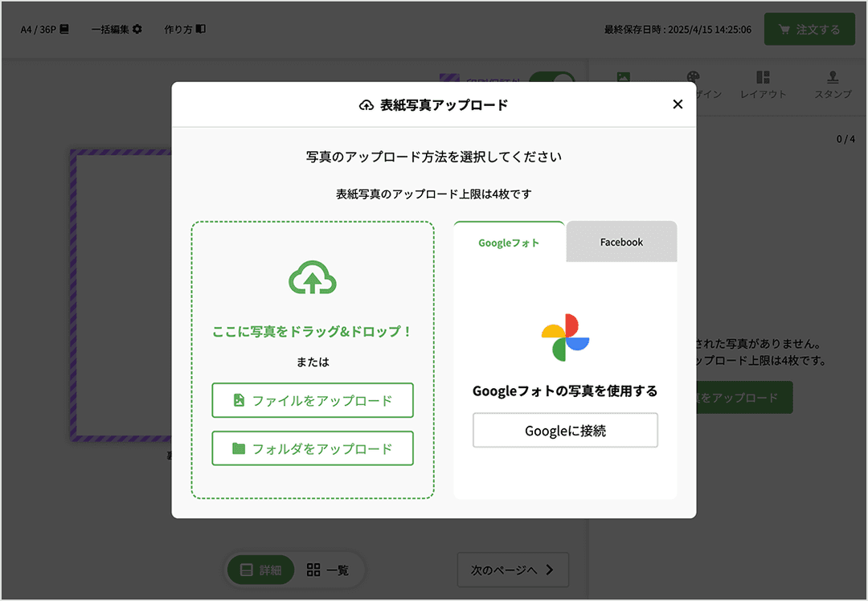Select the 詳細 detail view toggle
This screenshot has height=601, width=868.
(261, 568)
